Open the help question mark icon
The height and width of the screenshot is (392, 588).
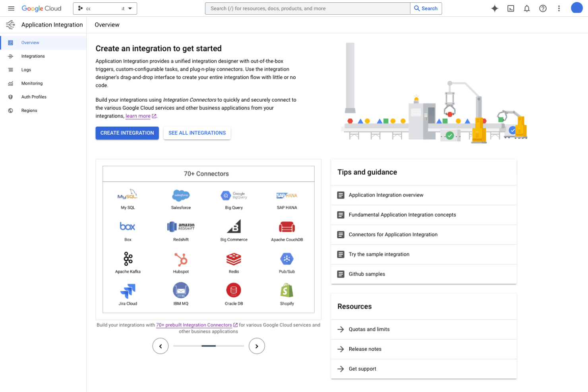543,8
